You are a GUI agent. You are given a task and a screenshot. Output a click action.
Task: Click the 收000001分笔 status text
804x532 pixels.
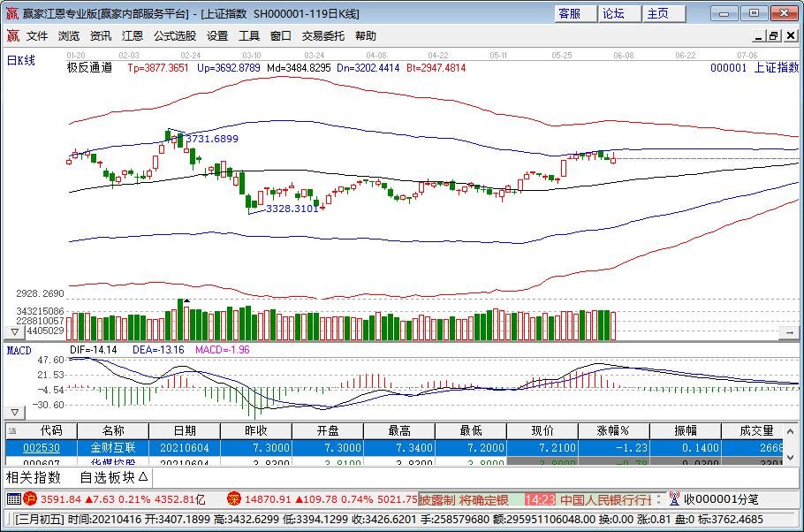click(721, 499)
